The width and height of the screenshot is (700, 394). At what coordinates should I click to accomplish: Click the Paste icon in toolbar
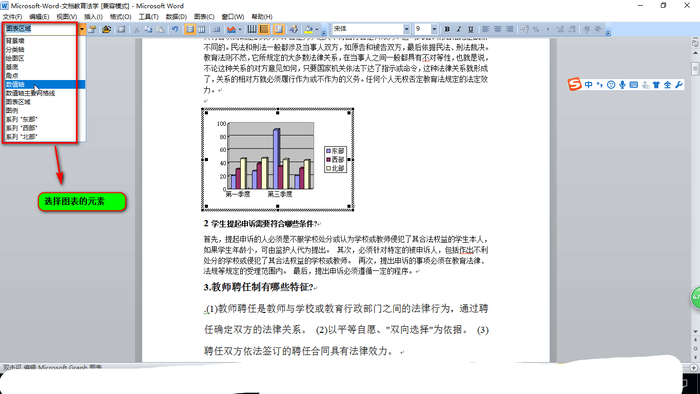click(x=160, y=29)
